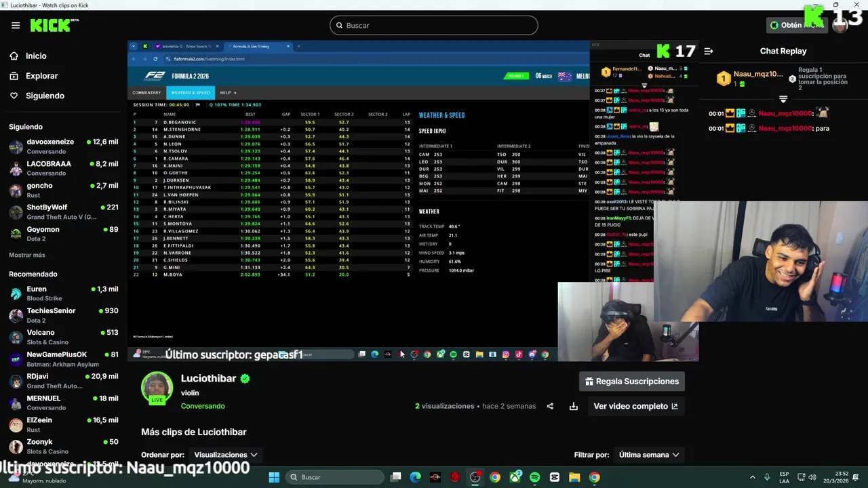Viewport: 868px width, 488px height.
Task: Click the microphone tray icon
Action: tap(767, 477)
